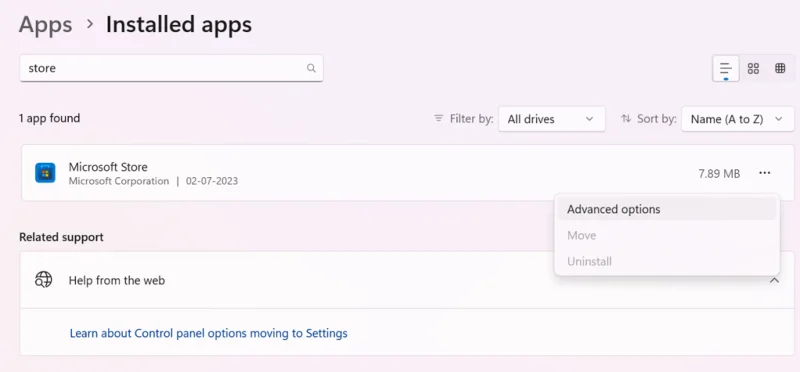Image resolution: width=800 pixels, height=372 pixels.
Task: Click the Sort by arrows icon
Action: pyautogui.click(x=626, y=119)
